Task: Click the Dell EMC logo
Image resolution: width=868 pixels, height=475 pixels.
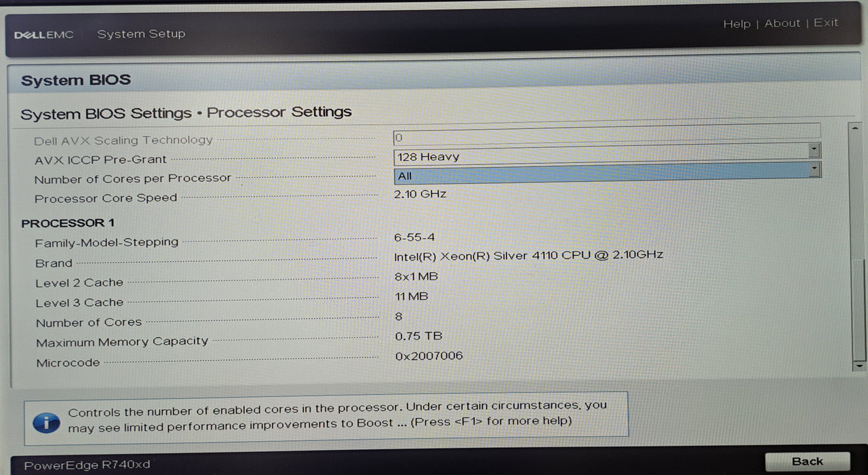Action: [43, 35]
